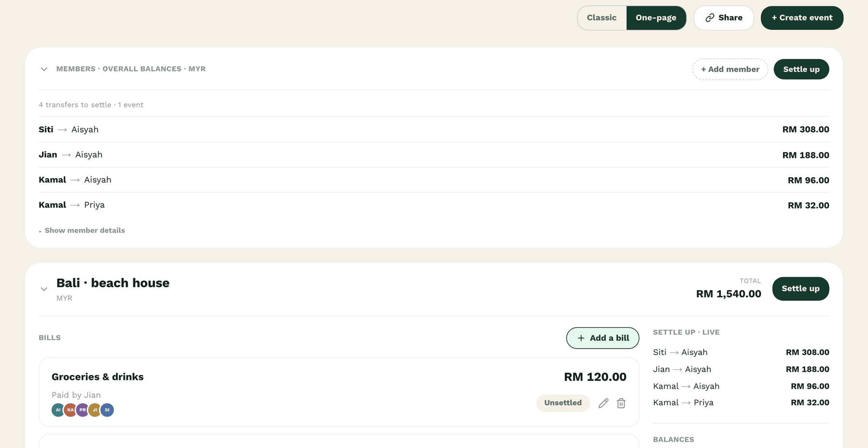Expand Show member details
868x448 pixels.
82,230
